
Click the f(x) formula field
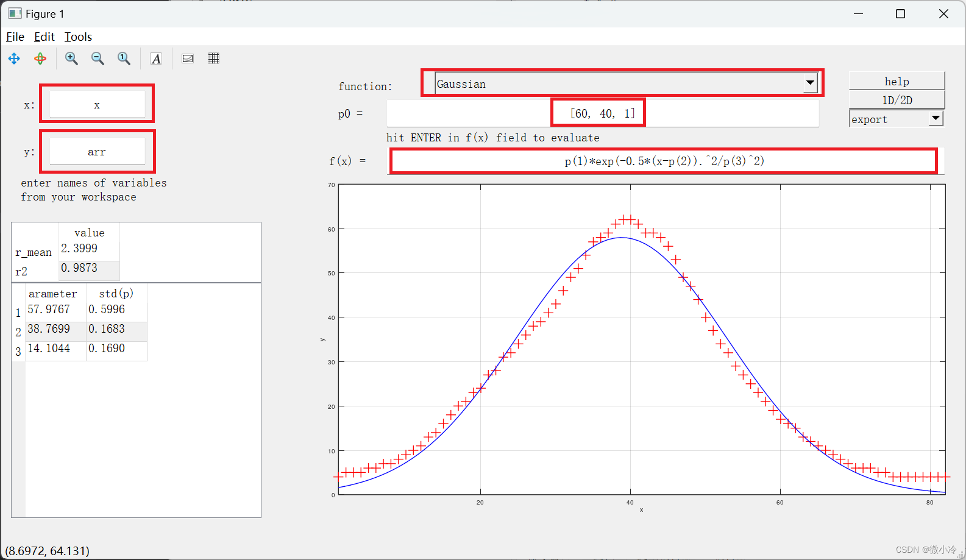[x=664, y=161]
